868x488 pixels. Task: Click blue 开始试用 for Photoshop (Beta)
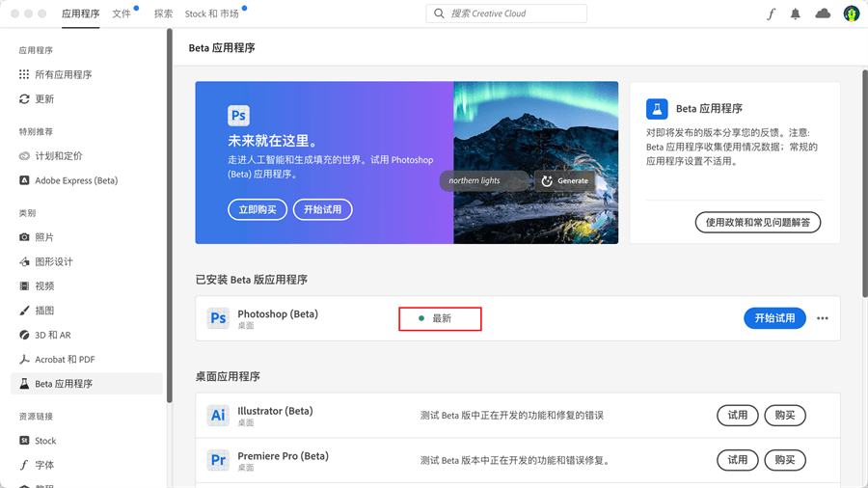[x=774, y=318]
